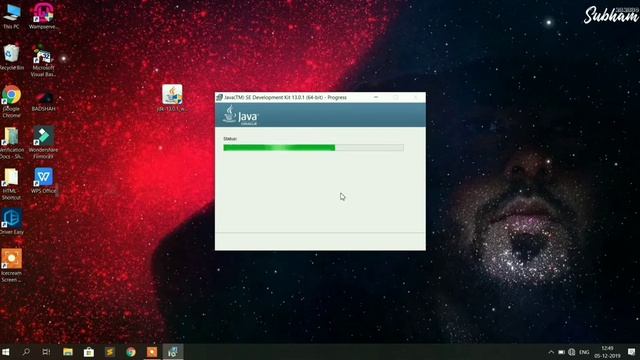Open Microsoft Store from taskbar

pos(89,352)
